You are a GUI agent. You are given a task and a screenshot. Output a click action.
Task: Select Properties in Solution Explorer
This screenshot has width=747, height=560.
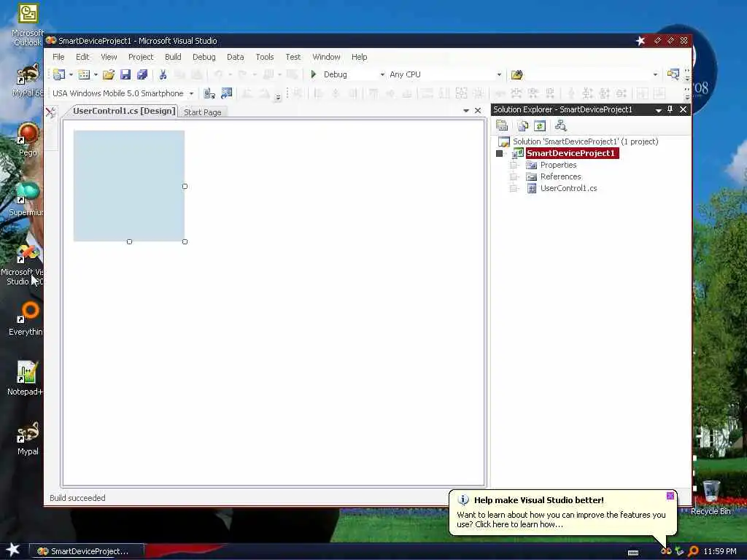(558, 166)
